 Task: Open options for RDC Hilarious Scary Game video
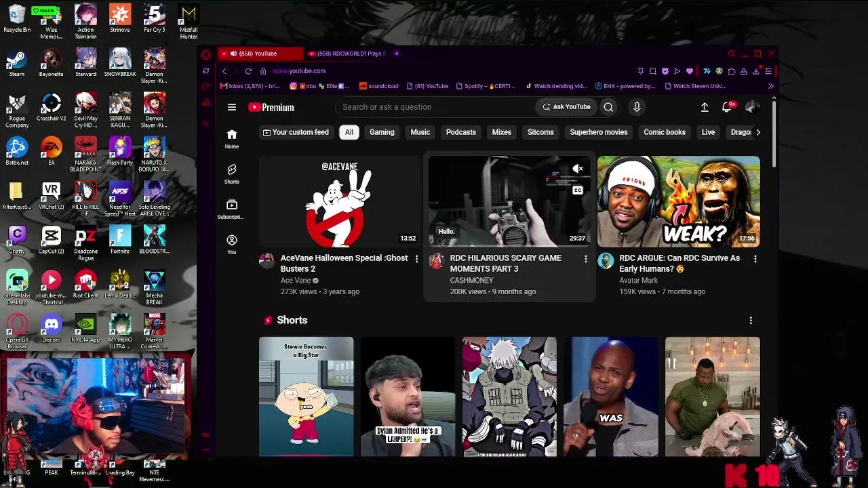click(586, 259)
